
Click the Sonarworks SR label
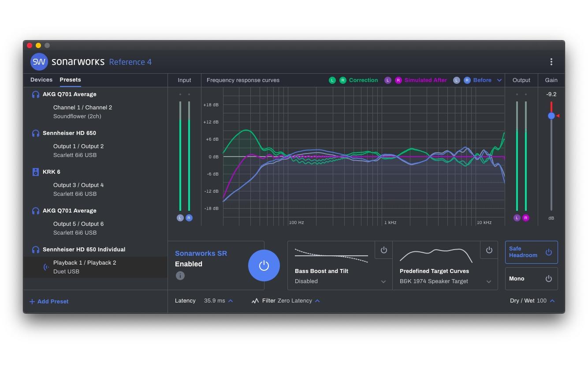click(201, 254)
